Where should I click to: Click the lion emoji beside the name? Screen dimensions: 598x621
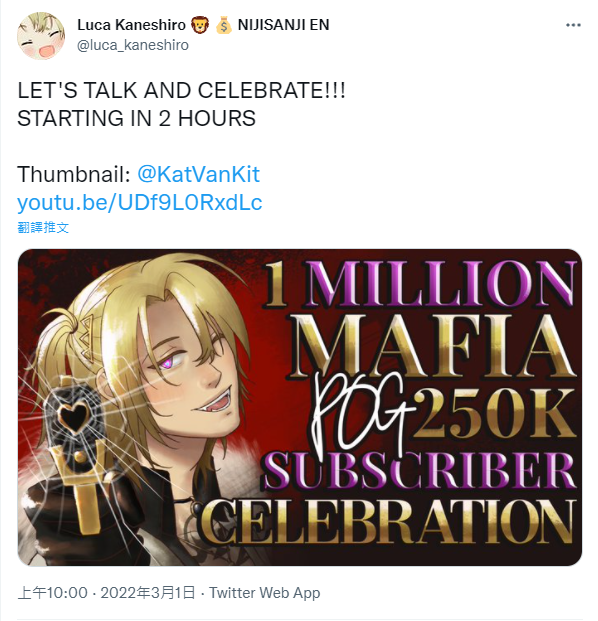[200, 25]
